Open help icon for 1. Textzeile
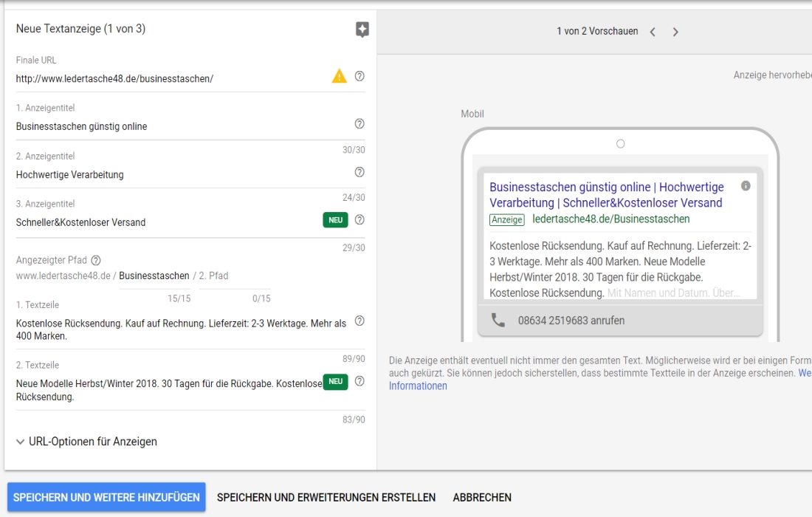Image resolution: width=812 pixels, height=517 pixels. tap(359, 321)
